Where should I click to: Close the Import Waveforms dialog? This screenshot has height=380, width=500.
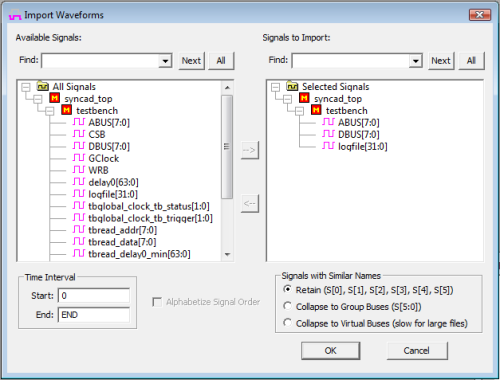pos(480,15)
